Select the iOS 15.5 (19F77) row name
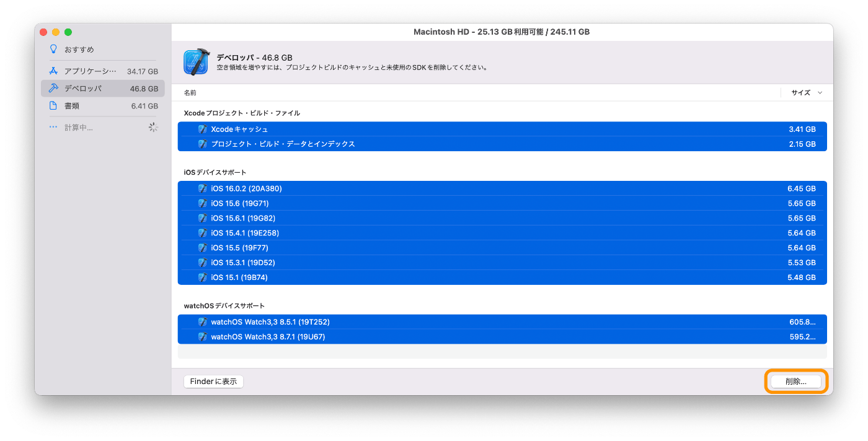The height and width of the screenshot is (441, 868). click(x=239, y=248)
